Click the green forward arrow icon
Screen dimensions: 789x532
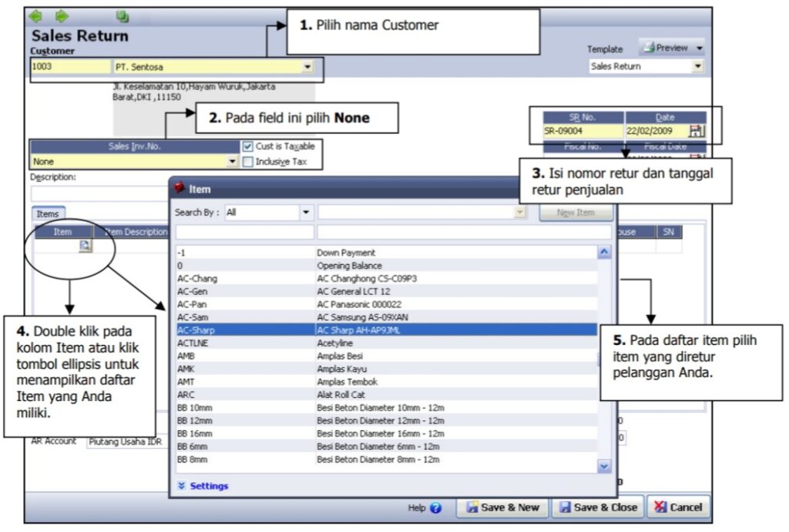[x=62, y=15]
